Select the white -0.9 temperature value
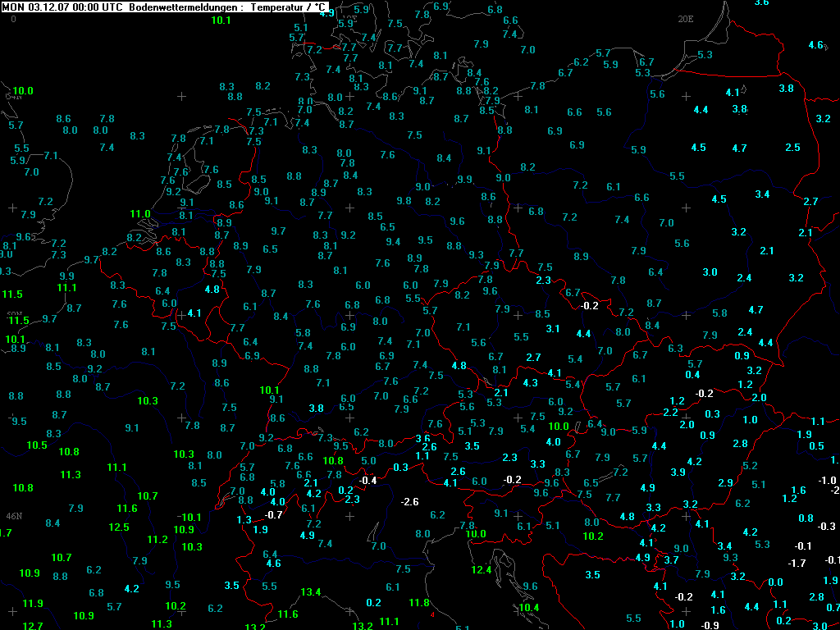This screenshot has width=840, height=630. tap(710, 625)
